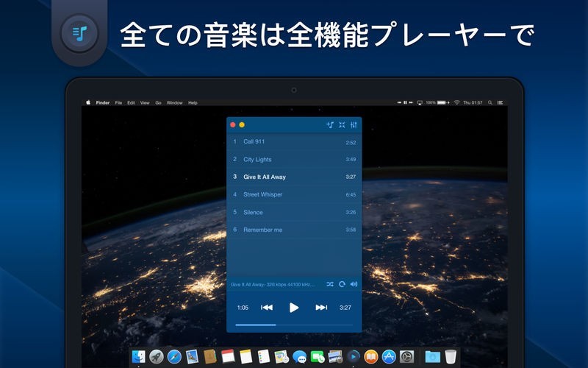Play Street Whisper from playlist
This screenshot has height=368, width=588.
click(262, 194)
